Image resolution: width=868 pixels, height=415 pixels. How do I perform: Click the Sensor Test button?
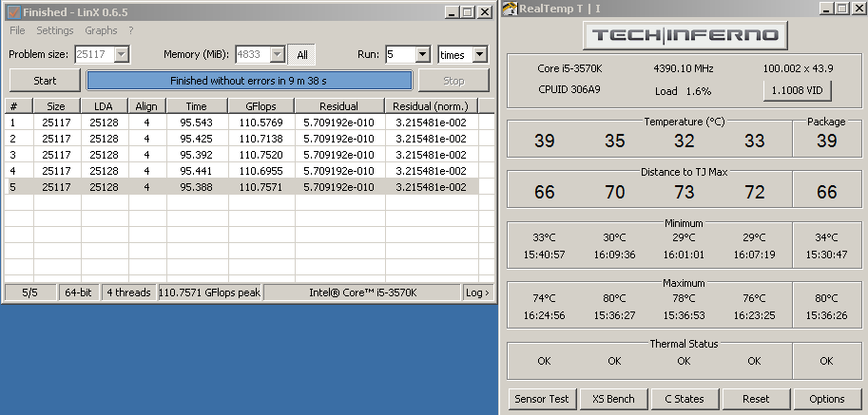pos(542,399)
